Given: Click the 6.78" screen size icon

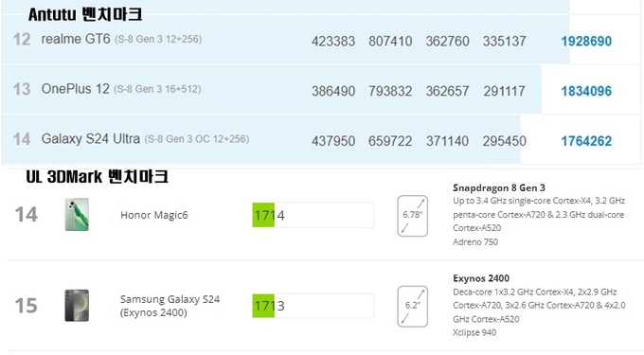Looking at the screenshot, I should pos(412,216).
